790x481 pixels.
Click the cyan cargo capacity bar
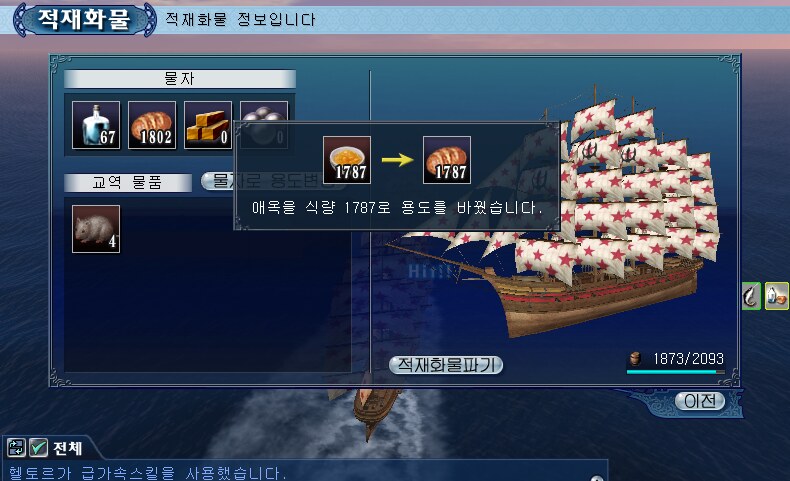tap(676, 372)
